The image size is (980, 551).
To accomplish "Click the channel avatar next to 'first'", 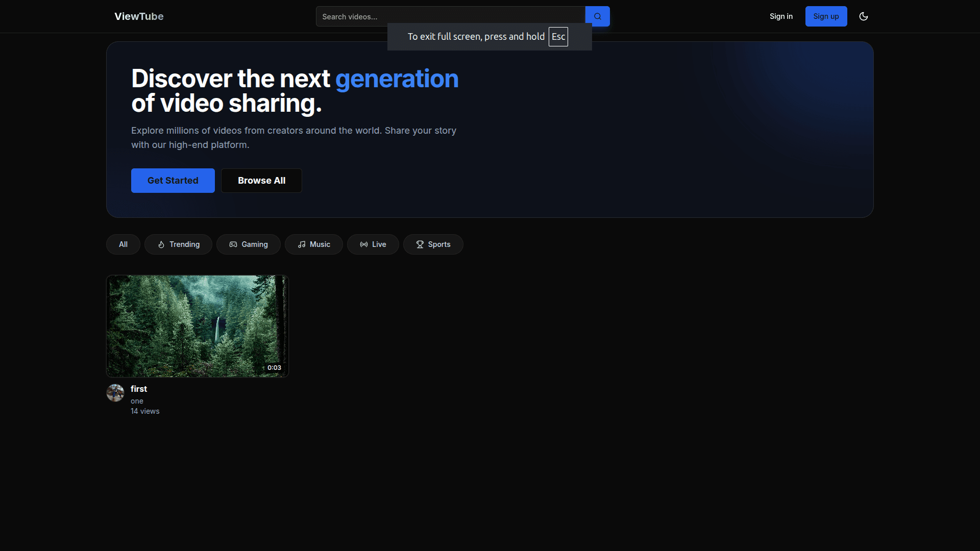I will coord(115,393).
